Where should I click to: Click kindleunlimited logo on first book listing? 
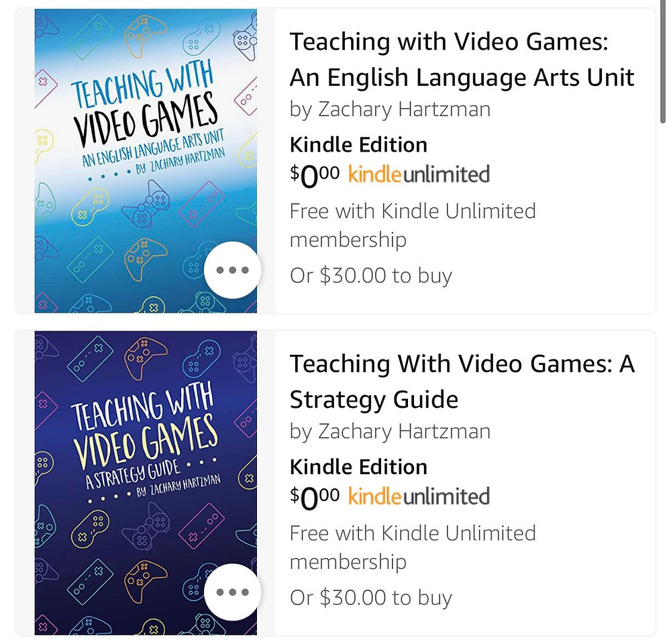tap(419, 174)
